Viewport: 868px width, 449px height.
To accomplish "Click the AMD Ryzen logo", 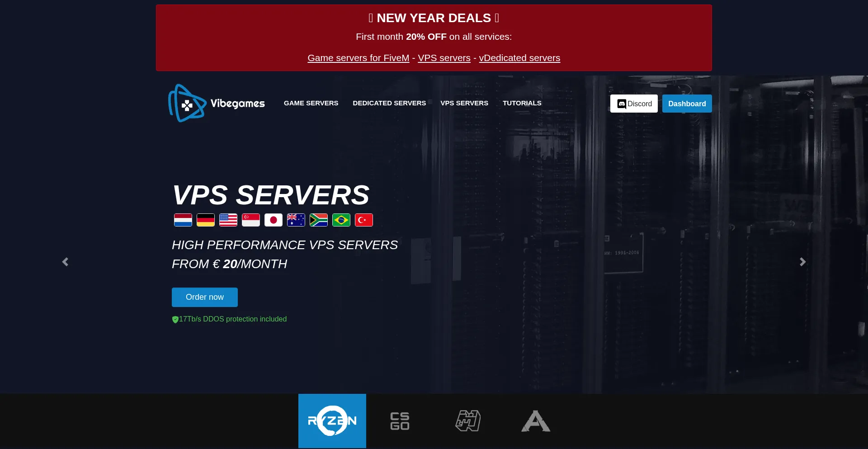I will pos(332,421).
